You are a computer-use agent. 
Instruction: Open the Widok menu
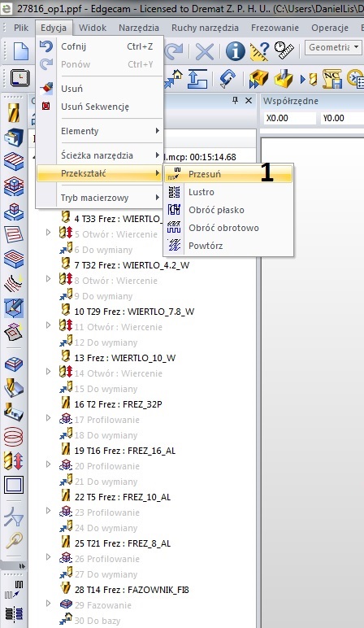coord(93,28)
